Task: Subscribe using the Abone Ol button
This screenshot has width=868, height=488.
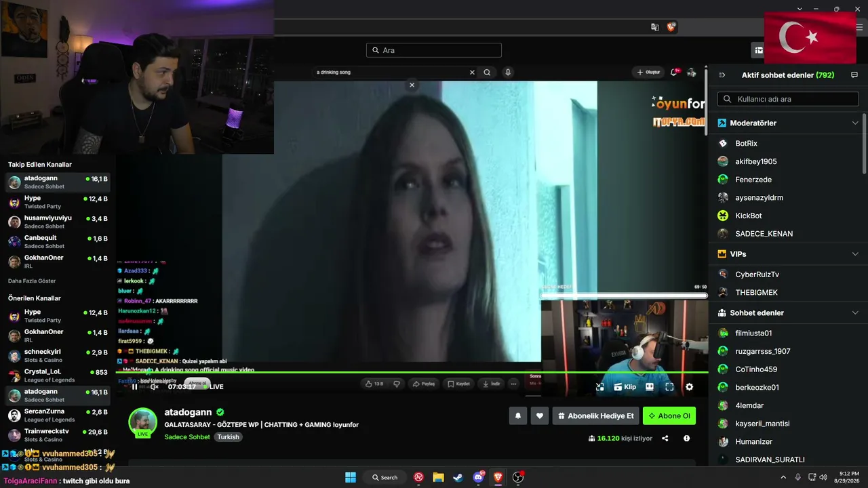Action: 669,416
